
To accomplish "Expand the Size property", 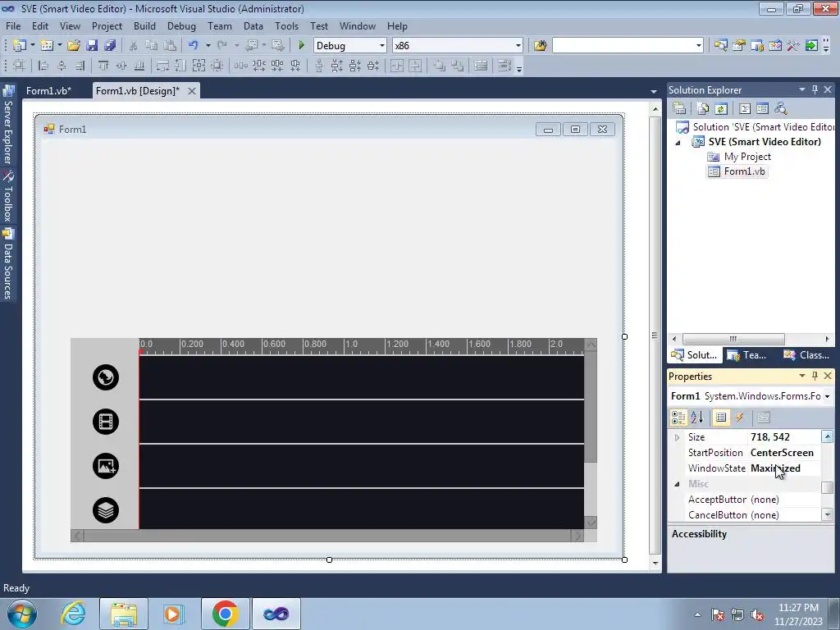I will tap(677, 437).
